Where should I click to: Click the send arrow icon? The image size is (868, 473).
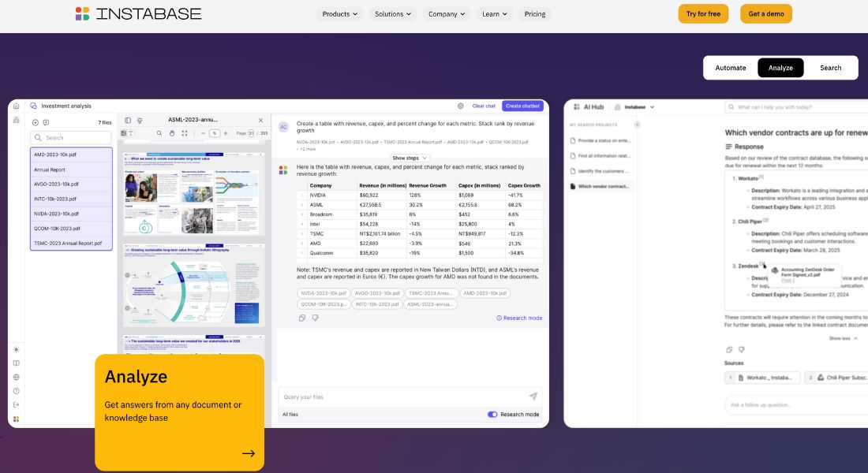[x=533, y=396]
